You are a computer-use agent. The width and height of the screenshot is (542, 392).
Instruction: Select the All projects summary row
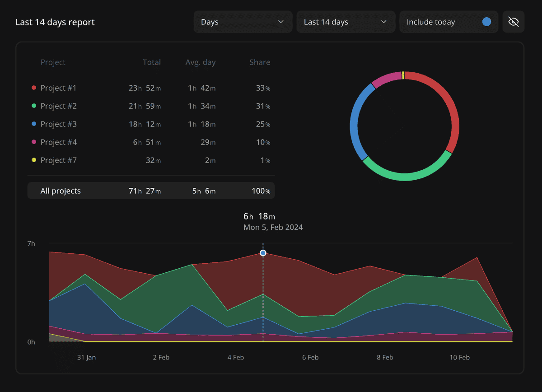tap(151, 191)
